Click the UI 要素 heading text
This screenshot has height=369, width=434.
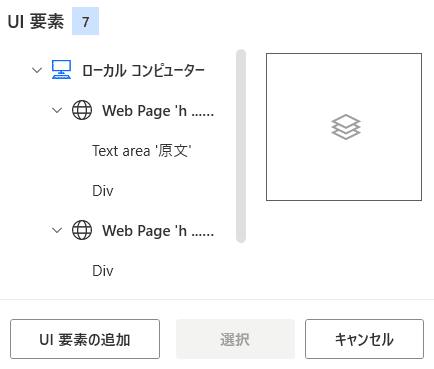(x=36, y=22)
